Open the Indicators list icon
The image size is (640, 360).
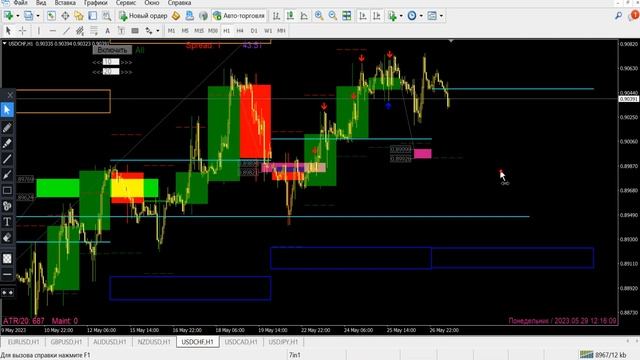coord(392,16)
